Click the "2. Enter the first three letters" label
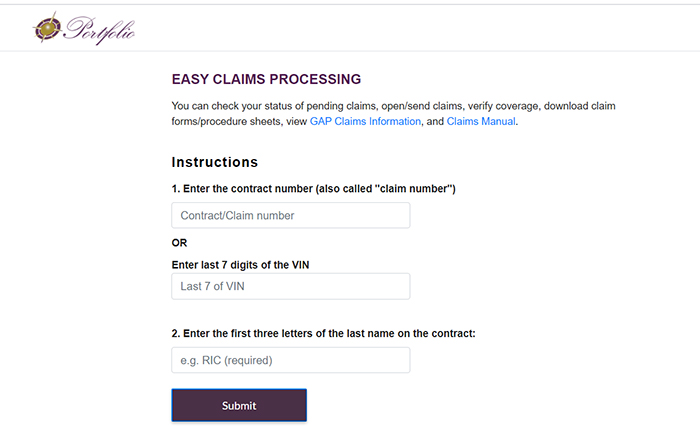Screen dimensions: 700x441 click(x=324, y=333)
